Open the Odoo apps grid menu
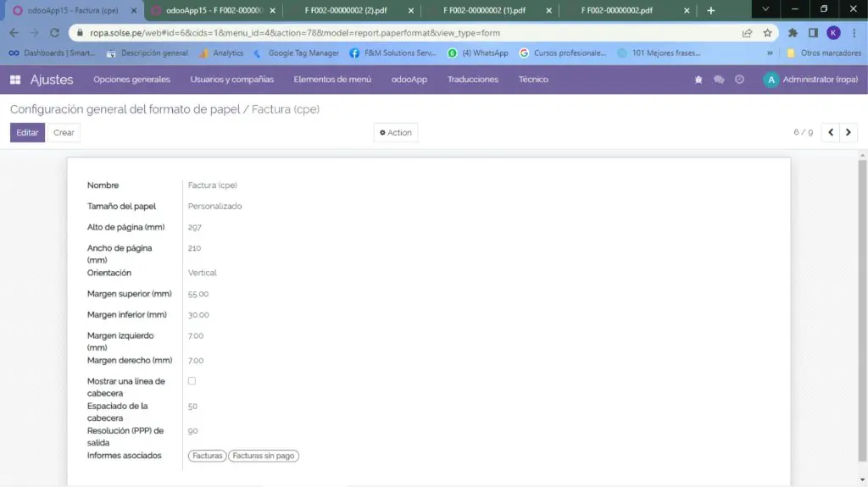 pos(15,80)
